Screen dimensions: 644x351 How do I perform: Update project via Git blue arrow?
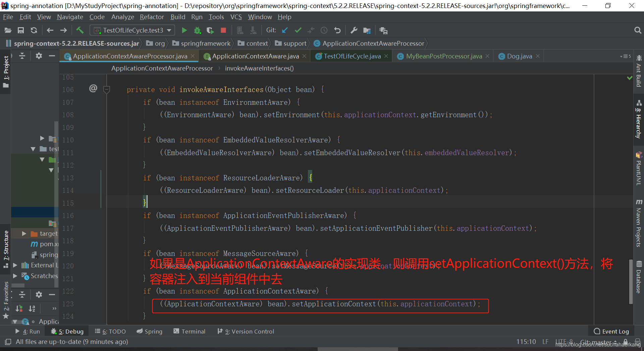point(285,31)
